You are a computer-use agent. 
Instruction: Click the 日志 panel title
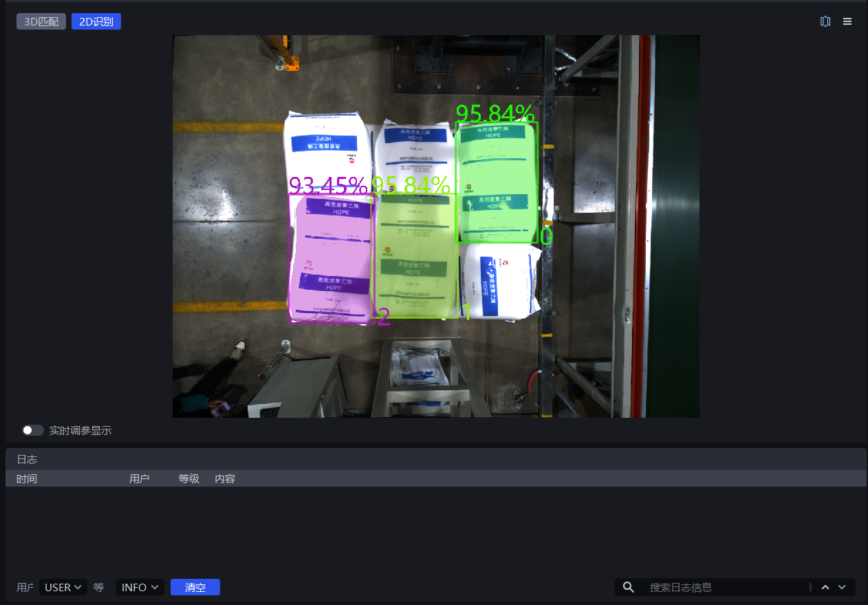tap(27, 459)
